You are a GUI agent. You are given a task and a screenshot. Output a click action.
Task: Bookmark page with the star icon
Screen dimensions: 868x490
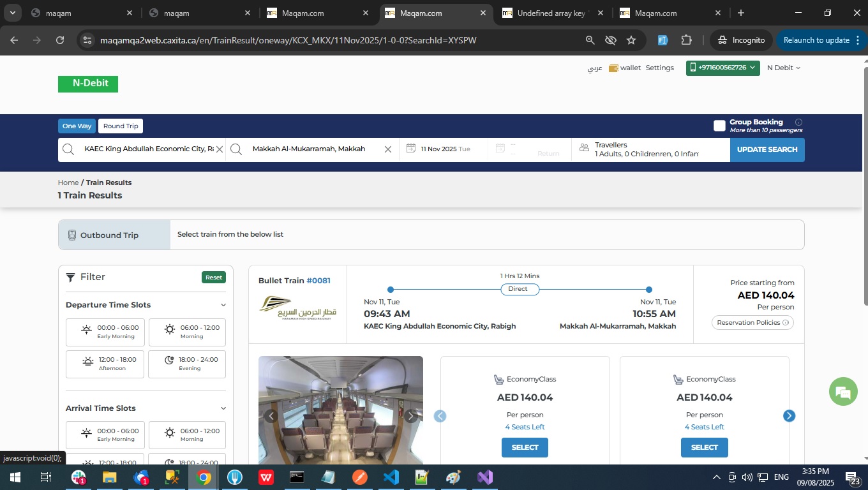tap(631, 40)
